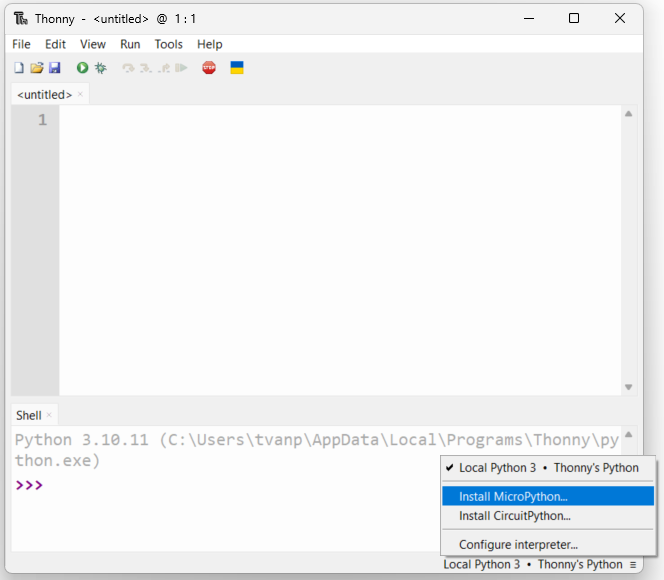Open the File menu
This screenshot has height=580, width=664.
click(21, 44)
